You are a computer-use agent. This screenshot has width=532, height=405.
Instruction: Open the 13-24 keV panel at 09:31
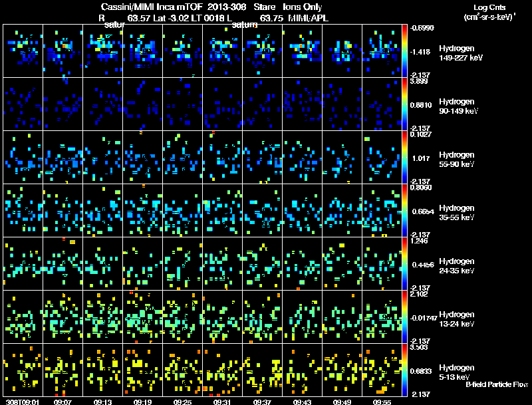(x=222, y=317)
